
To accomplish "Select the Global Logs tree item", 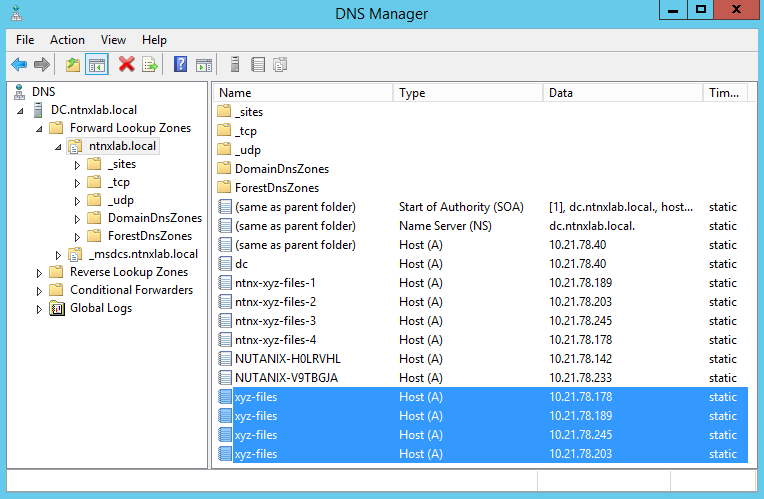I will pyautogui.click(x=101, y=308).
